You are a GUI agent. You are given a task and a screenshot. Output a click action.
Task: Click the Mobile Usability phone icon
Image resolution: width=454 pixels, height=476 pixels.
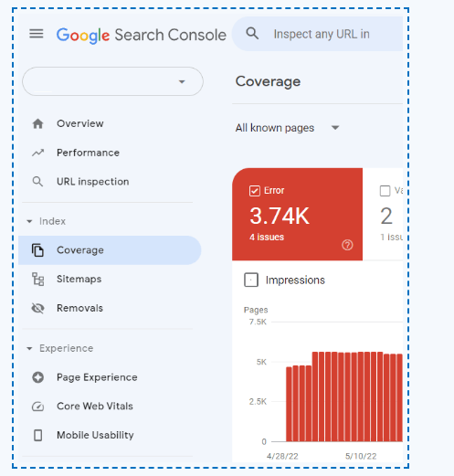38,436
